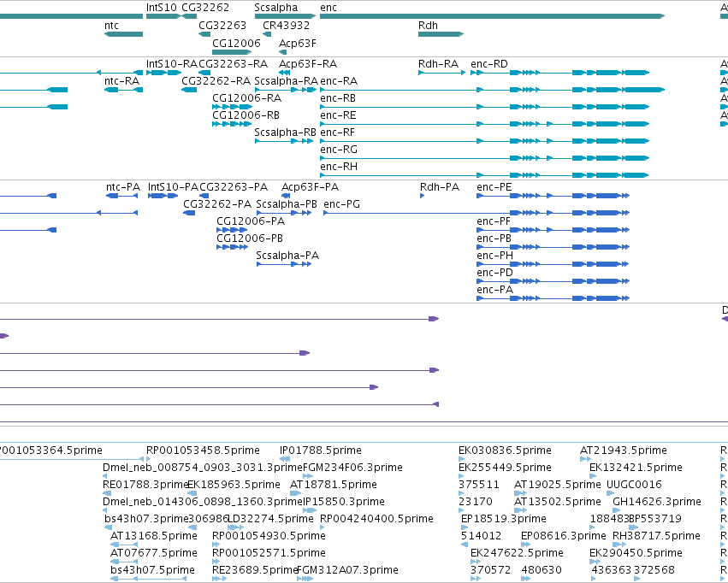Select the enc-PF protein label
Viewport: 728px width, 583px height.
point(494,221)
